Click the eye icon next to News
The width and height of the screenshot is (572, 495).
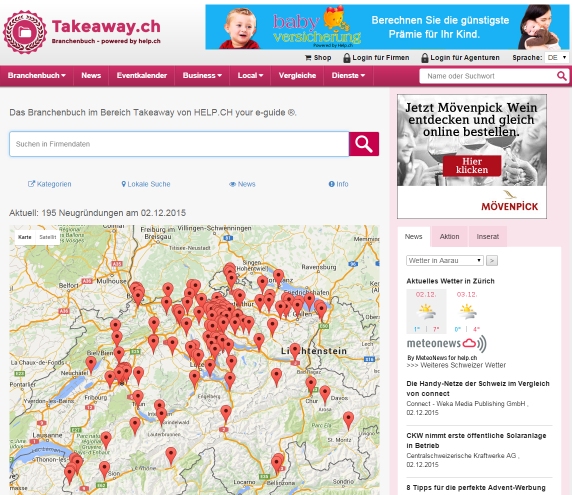[x=232, y=184]
